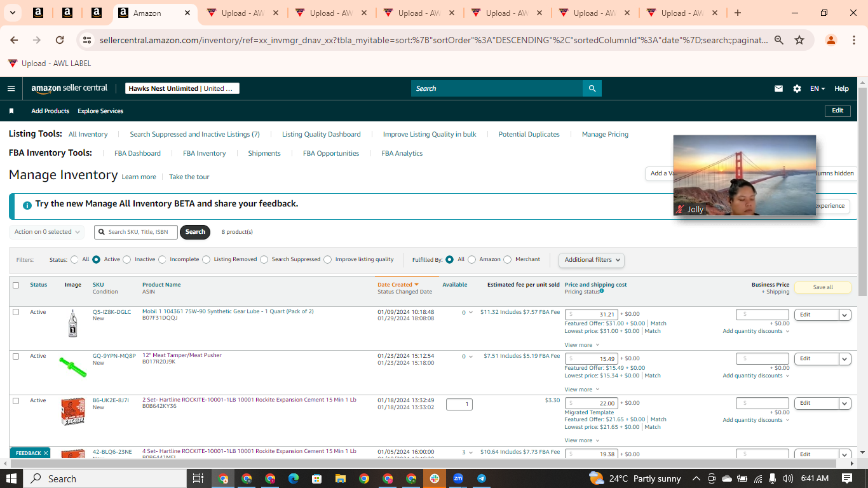Open Edit dropdown arrow for Mobil 1 row
The image size is (868, 488).
point(844,315)
